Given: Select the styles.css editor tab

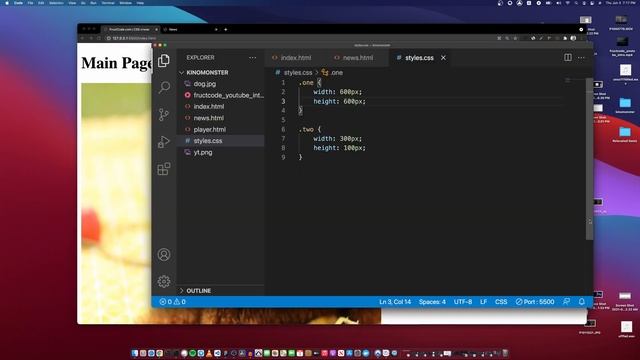Looking at the screenshot, I should coord(419,58).
